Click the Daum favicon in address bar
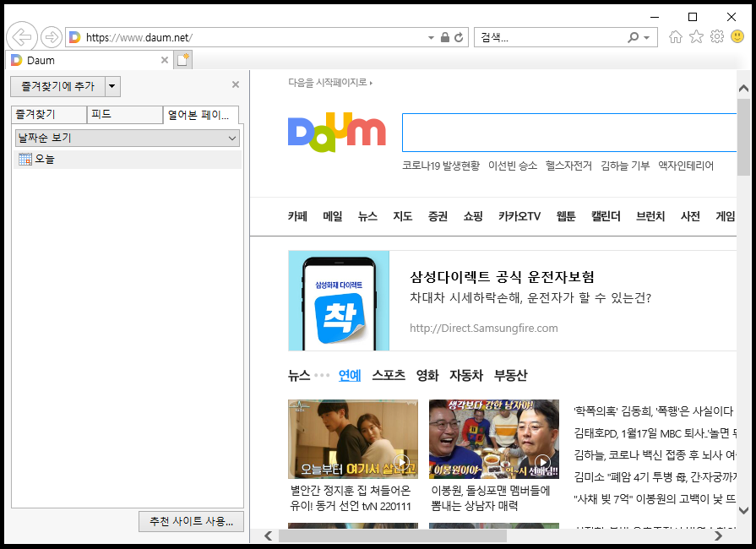The image size is (756, 549). tap(74, 37)
